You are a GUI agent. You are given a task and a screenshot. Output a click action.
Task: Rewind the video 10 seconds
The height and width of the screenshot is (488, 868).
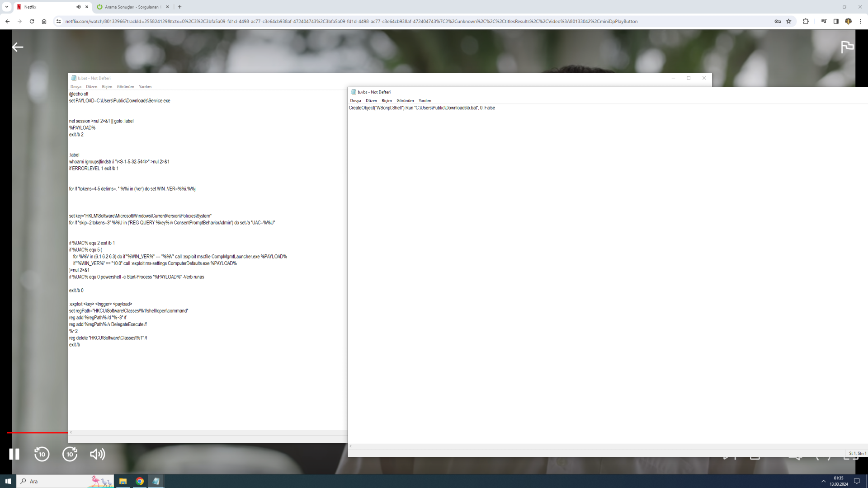click(x=42, y=454)
